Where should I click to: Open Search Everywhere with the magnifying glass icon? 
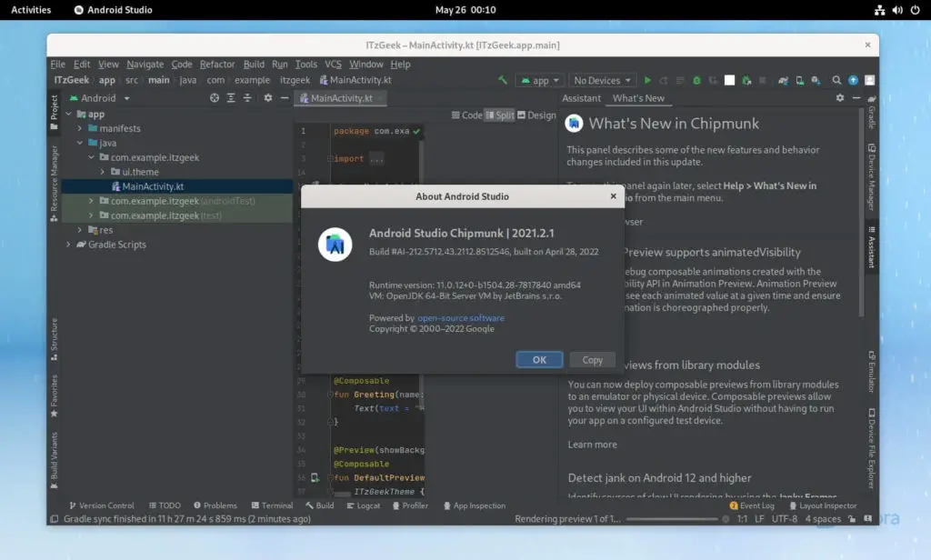click(836, 80)
